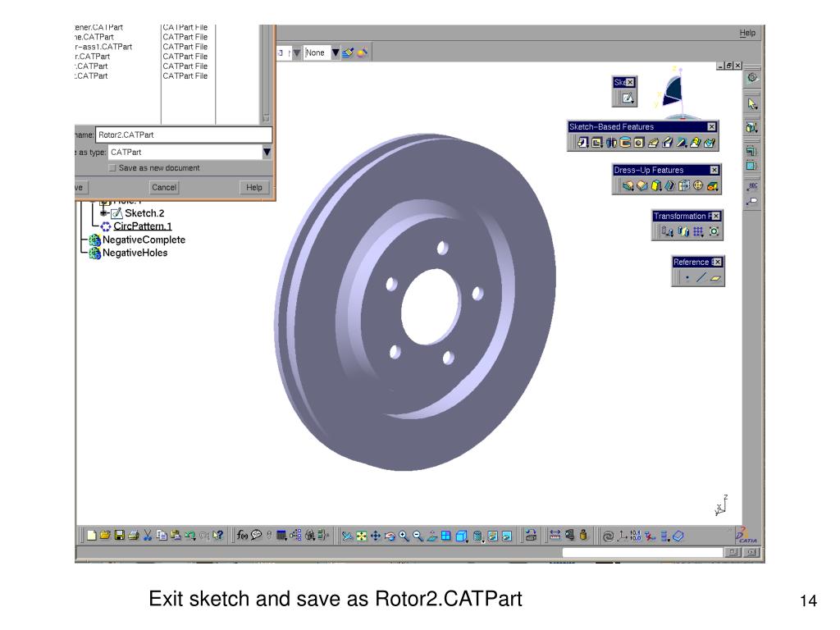This screenshot has height=630, width=840.
Task: Click the Rotate view icon
Action: [x=390, y=536]
